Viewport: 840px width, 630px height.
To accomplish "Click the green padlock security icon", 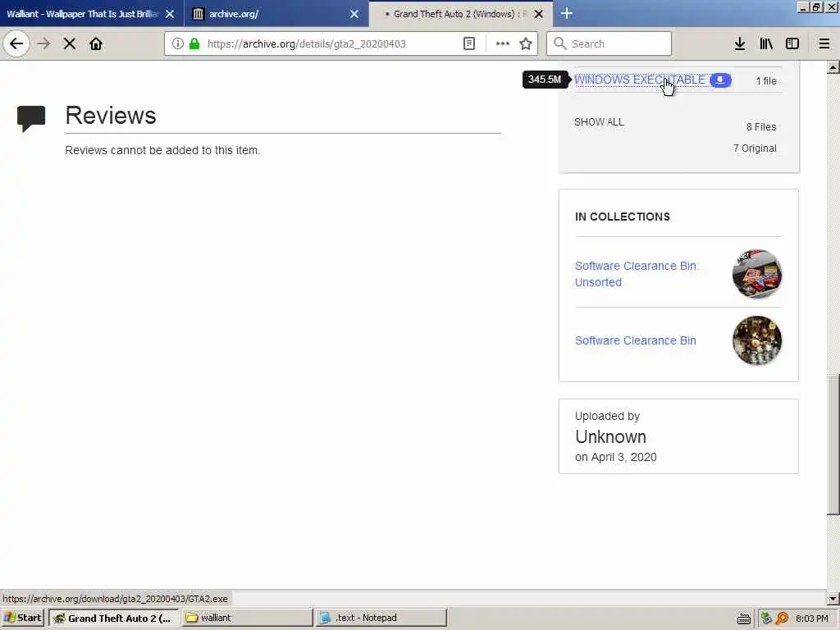I will [194, 43].
